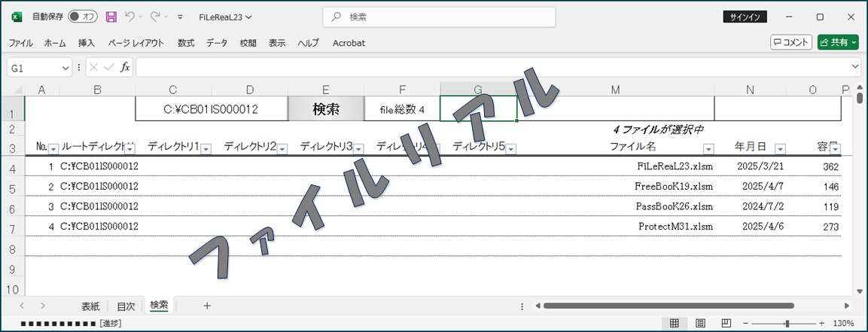The height and width of the screenshot is (332, 868).
Task: Open the ページ レイアウト tab
Action: pyautogui.click(x=136, y=43)
